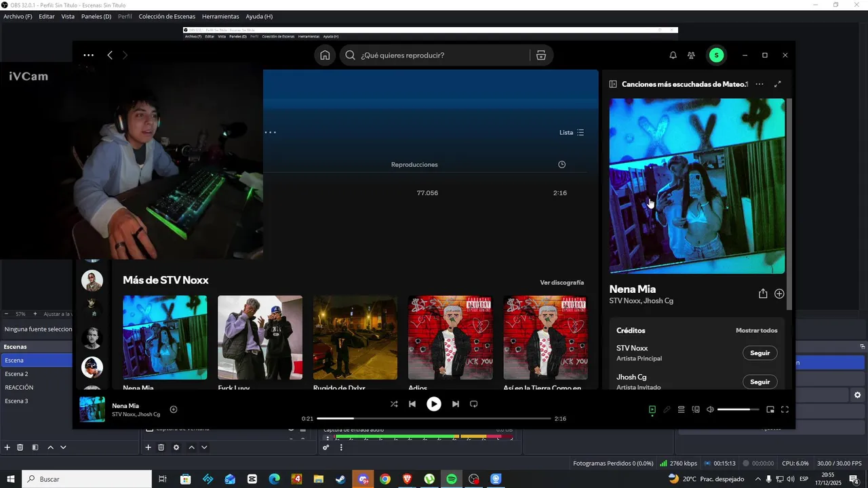Viewport: 868px width, 488px height.
Task: Move selected OBS source down
Action: tap(204, 447)
